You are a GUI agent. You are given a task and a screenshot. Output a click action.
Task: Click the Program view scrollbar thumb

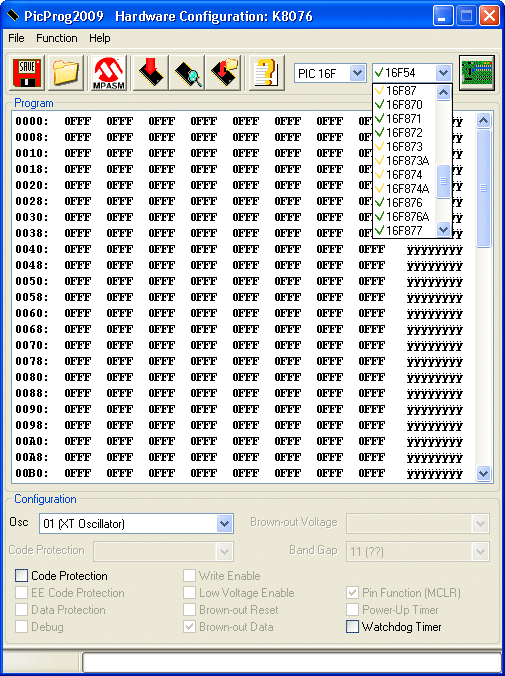483,188
